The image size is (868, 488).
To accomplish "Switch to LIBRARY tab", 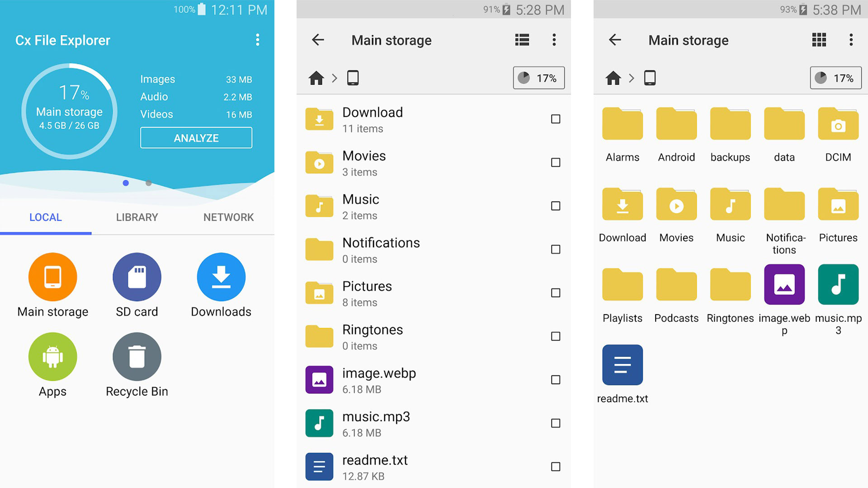I will tap(136, 216).
